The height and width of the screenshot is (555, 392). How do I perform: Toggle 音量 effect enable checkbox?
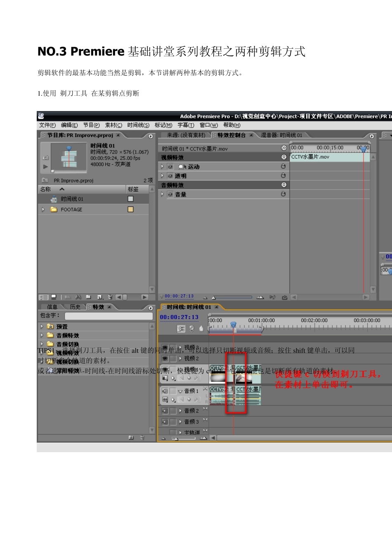coord(170,194)
